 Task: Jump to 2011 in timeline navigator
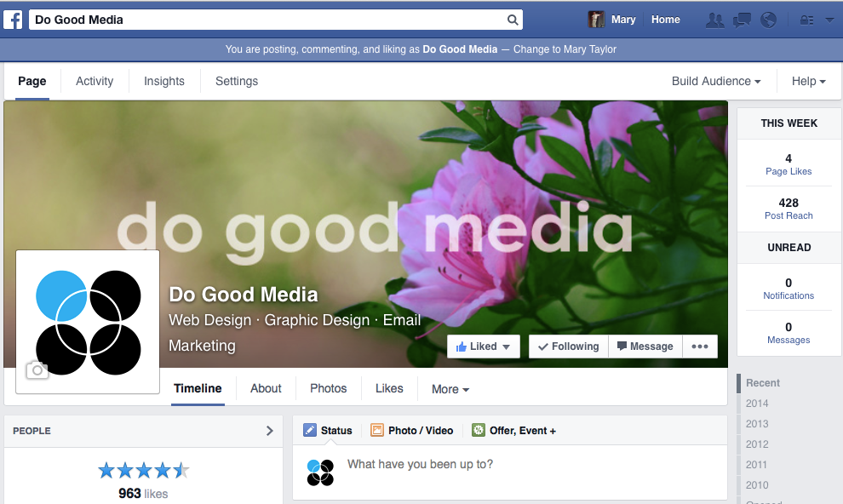coord(756,465)
